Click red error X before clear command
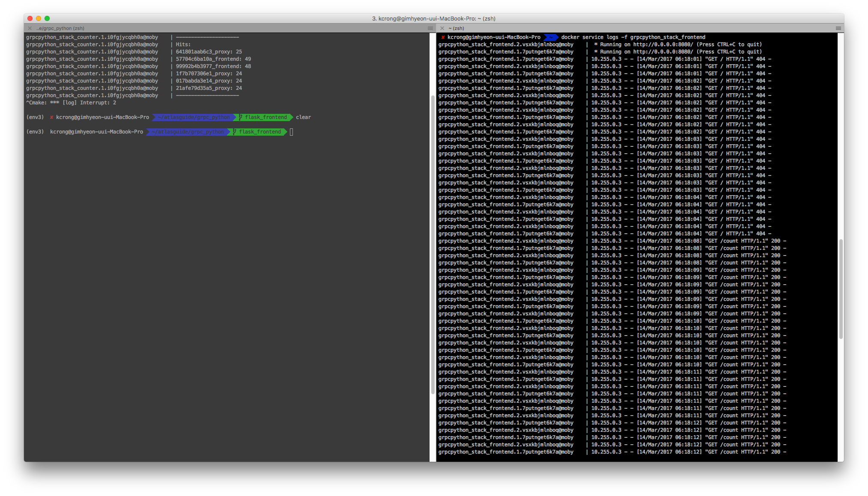The image size is (868, 496). pyautogui.click(x=51, y=117)
